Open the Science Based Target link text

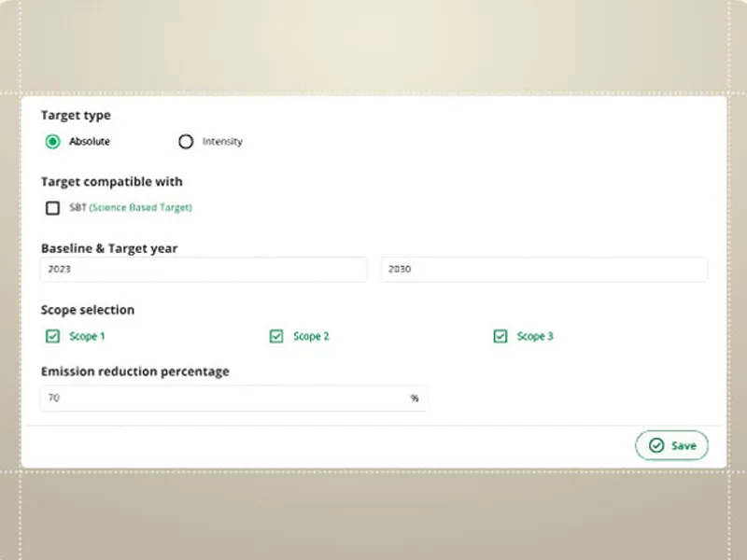tap(141, 208)
